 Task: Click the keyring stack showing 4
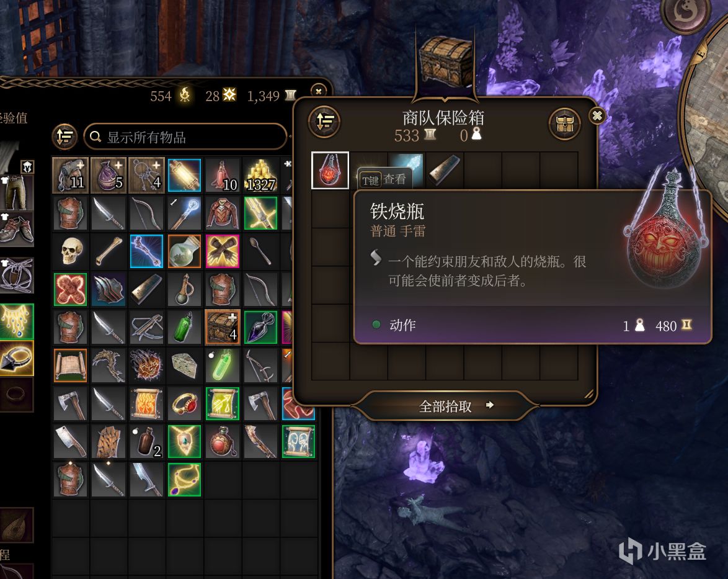coord(146,175)
